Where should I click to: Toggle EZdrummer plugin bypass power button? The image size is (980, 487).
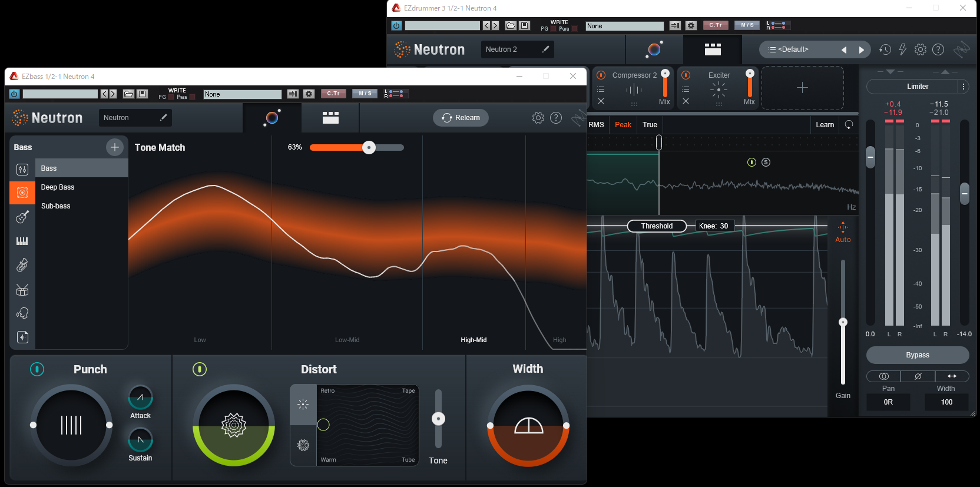[396, 26]
